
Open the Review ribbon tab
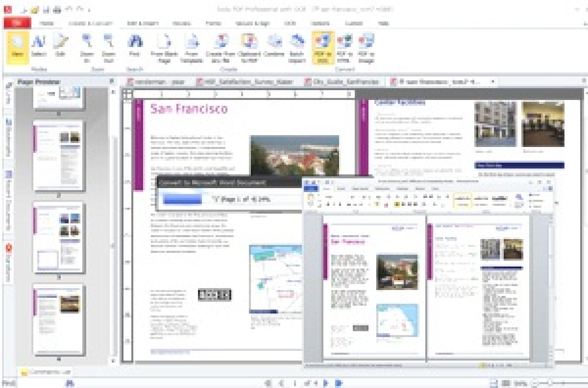pyautogui.click(x=182, y=23)
